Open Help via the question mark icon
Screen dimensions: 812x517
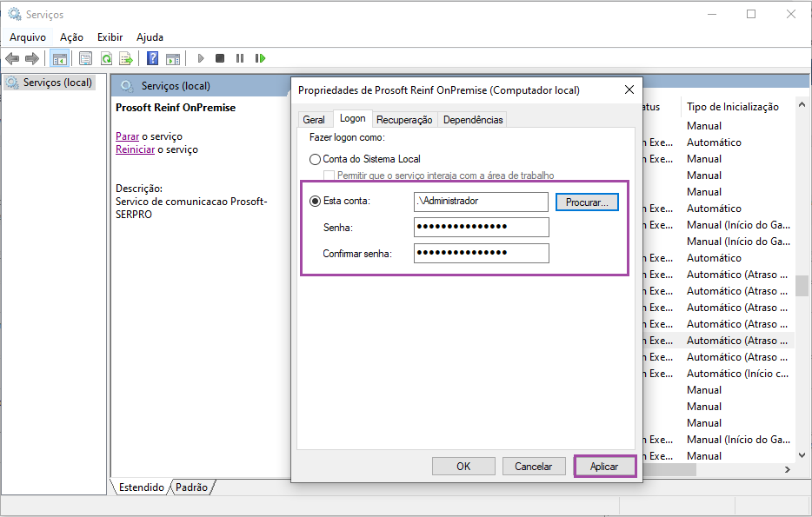[153, 58]
